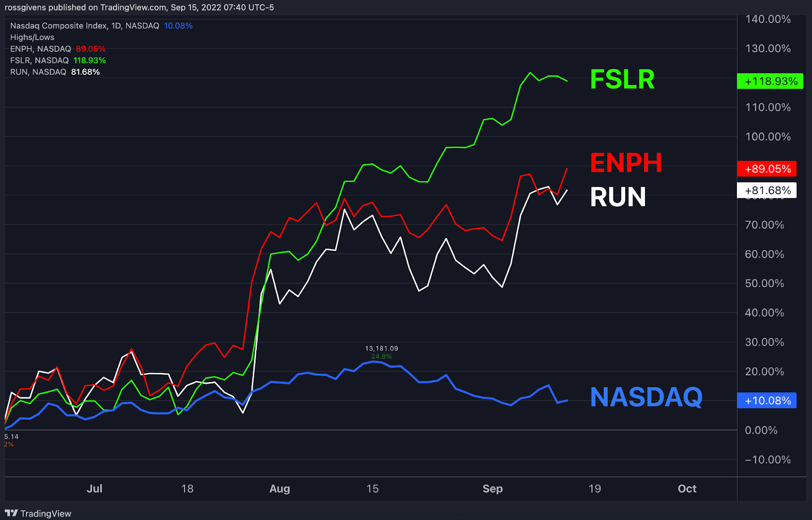Select the FSLR label on the chart
This screenshot has height=520, width=812.
(x=622, y=80)
